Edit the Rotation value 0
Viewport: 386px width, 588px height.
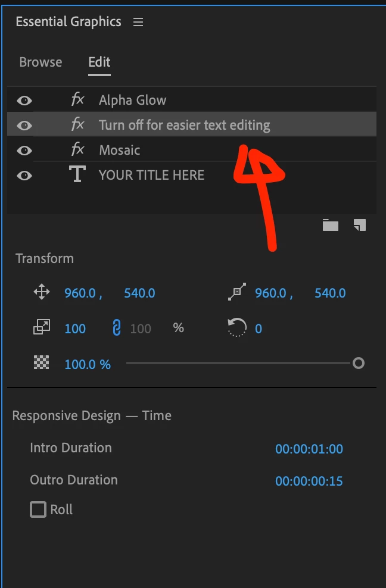click(259, 329)
